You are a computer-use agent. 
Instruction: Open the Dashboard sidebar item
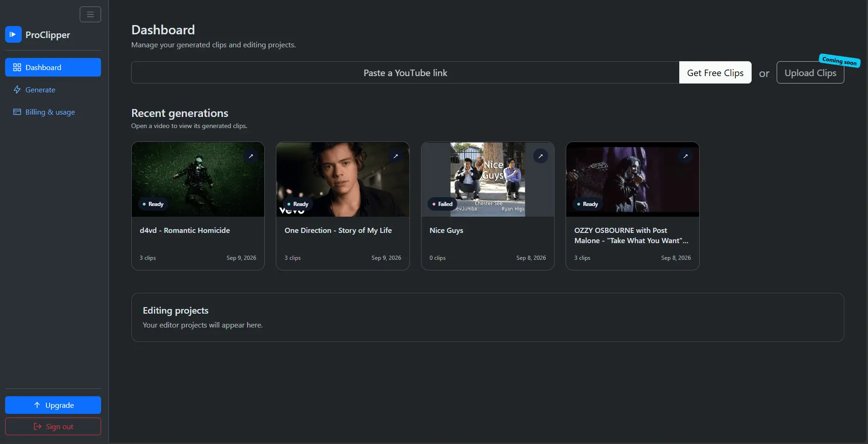53,67
